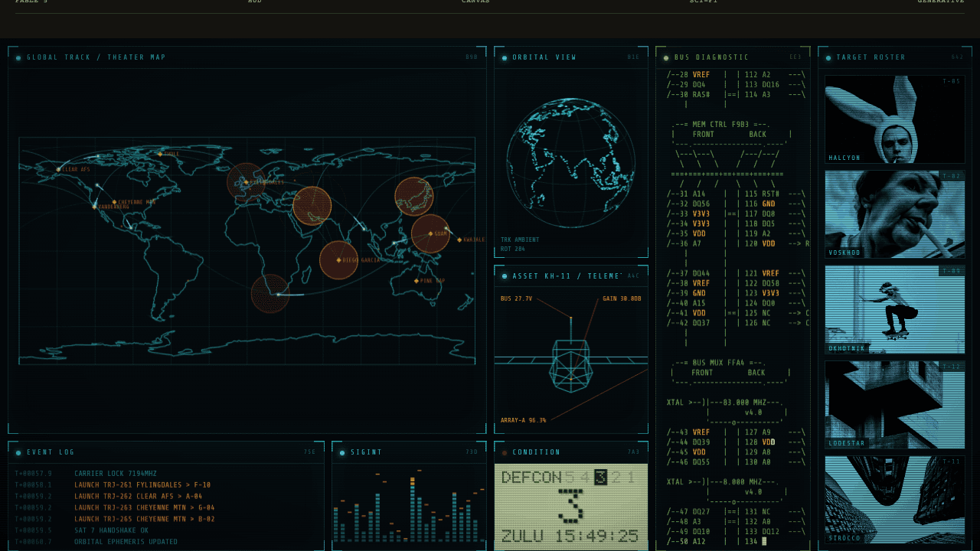980x551 pixels.
Task: Select the Kwajalein site marker
Action: point(459,240)
